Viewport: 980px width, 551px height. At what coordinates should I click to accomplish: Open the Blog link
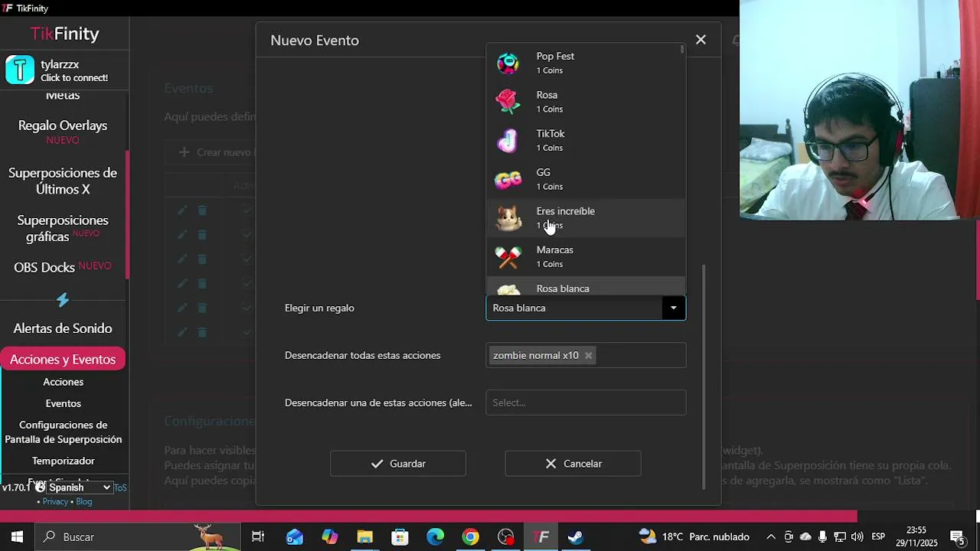point(84,501)
